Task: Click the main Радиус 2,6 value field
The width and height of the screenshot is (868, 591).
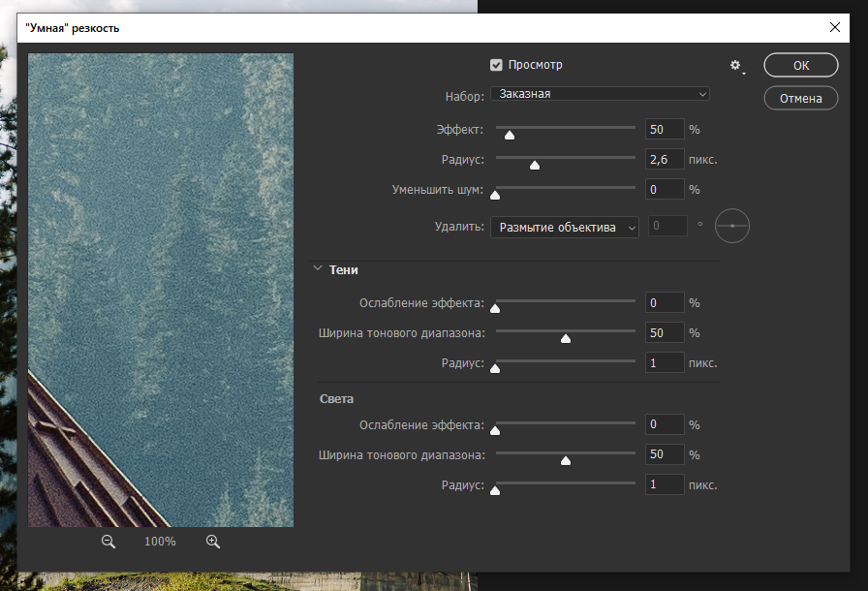Action: [665, 159]
